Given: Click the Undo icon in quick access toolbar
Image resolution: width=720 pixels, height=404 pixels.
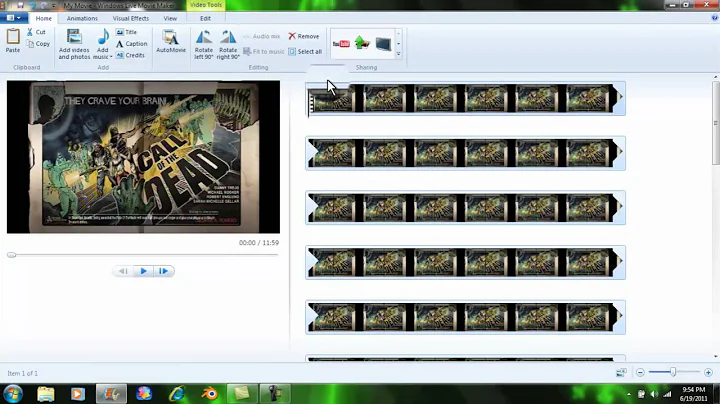Looking at the screenshot, I should [x=33, y=6].
